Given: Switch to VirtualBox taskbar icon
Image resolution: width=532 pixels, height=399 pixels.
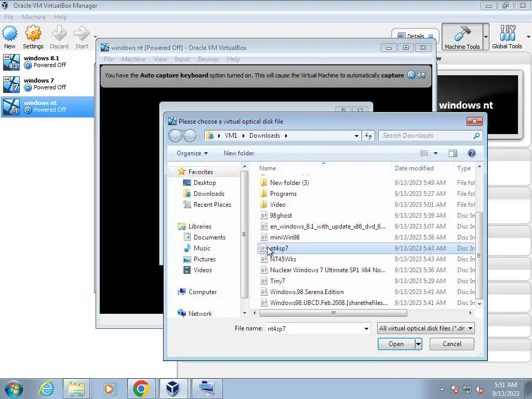Looking at the screenshot, I should tap(172, 389).
